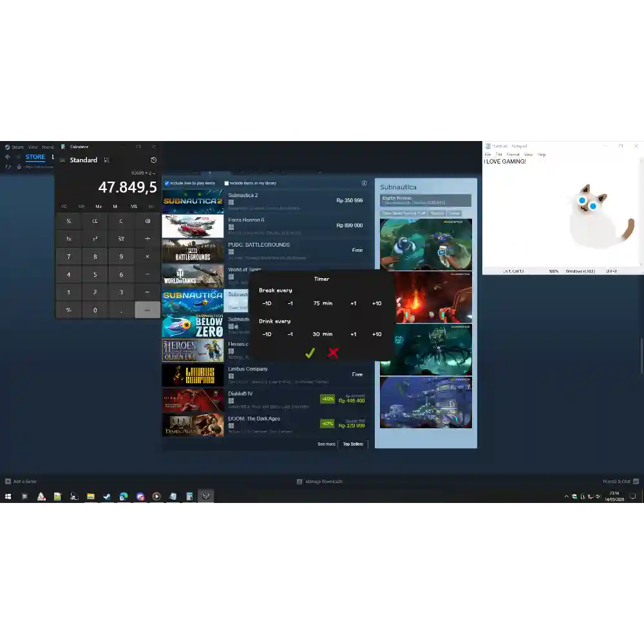The height and width of the screenshot is (644, 644).
Task: Click MS memory store in Calculator
Action: click(x=134, y=206)
